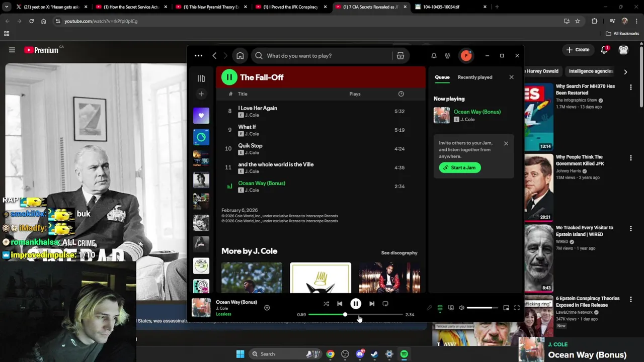Skip to next track
Viewport: 644px width, 362px height.
tap(372, 304)
